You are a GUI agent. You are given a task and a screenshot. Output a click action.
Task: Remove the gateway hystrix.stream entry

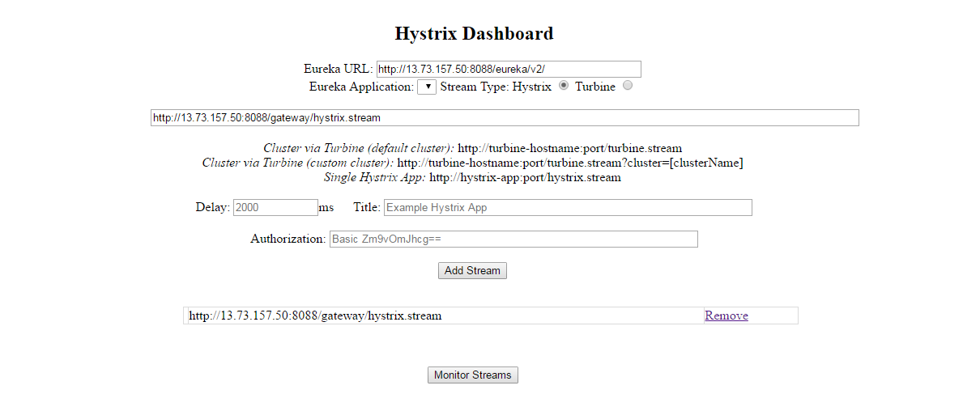click(726, 316)
